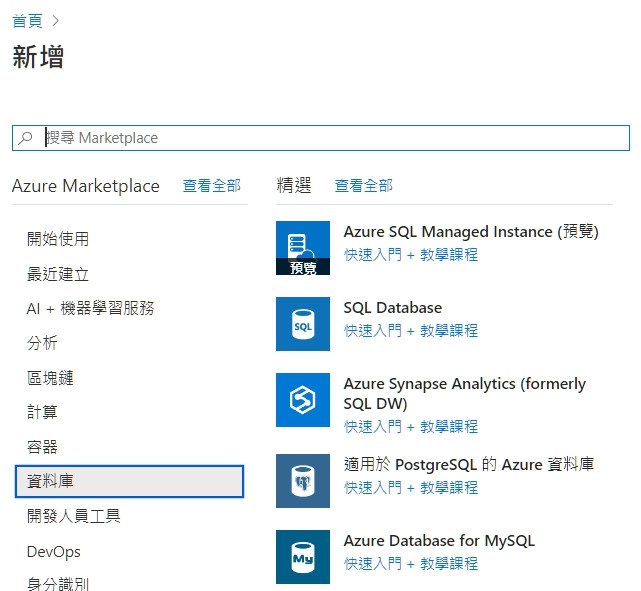
Task: Select the 身分識別 category
Action: (x=58, y=584)
